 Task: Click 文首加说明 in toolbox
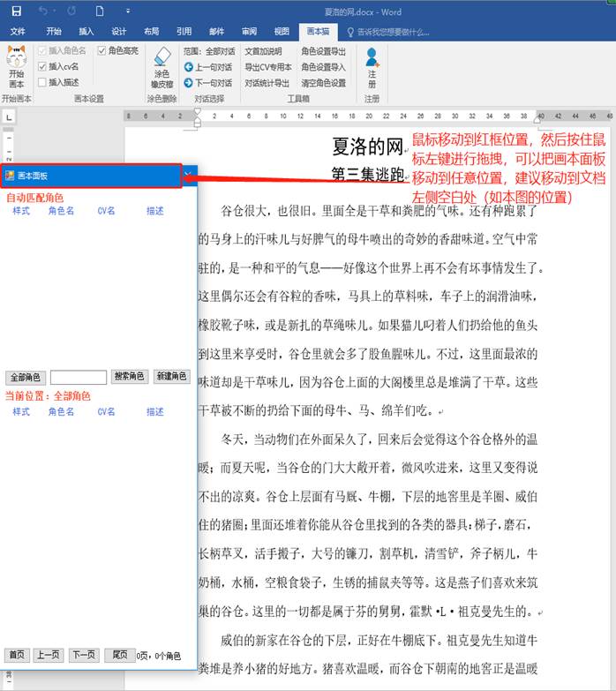pyautogui.click(x=263, y=51)
